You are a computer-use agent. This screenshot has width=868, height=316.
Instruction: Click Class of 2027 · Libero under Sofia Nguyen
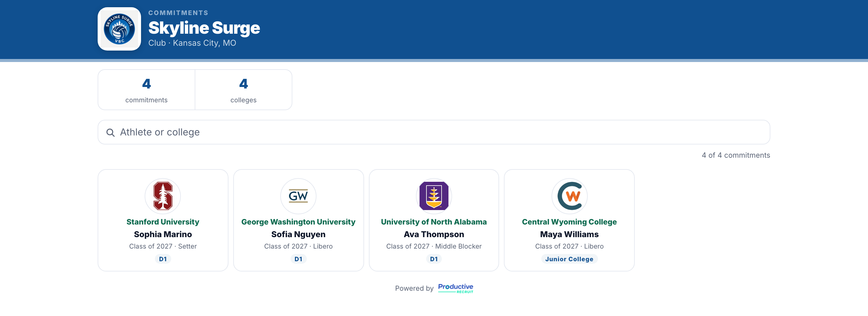point(298,246)
